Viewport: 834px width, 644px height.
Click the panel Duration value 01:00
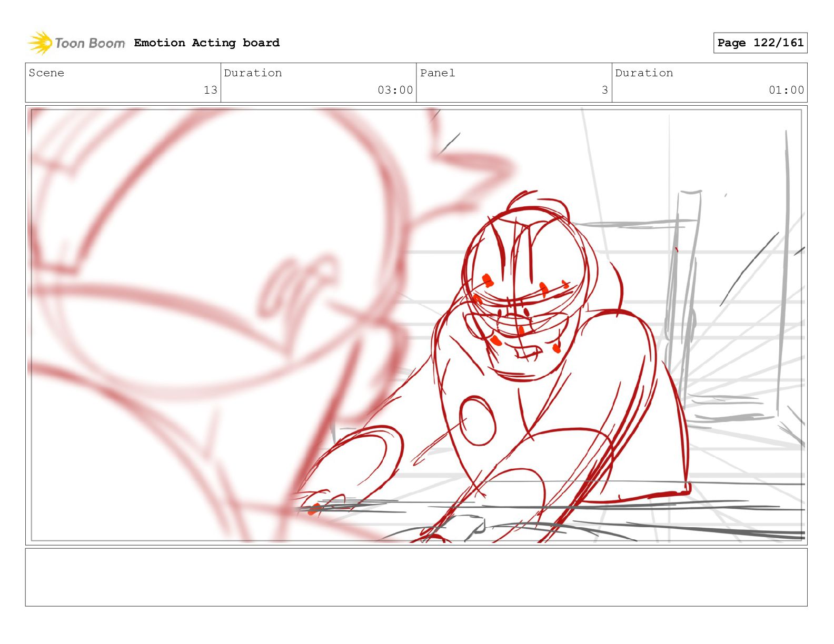(786, 90)
